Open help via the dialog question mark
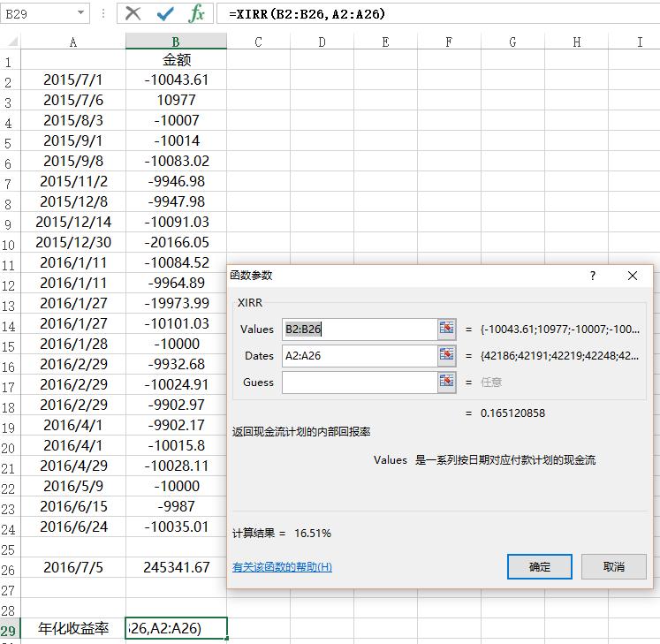 (593, 276)
